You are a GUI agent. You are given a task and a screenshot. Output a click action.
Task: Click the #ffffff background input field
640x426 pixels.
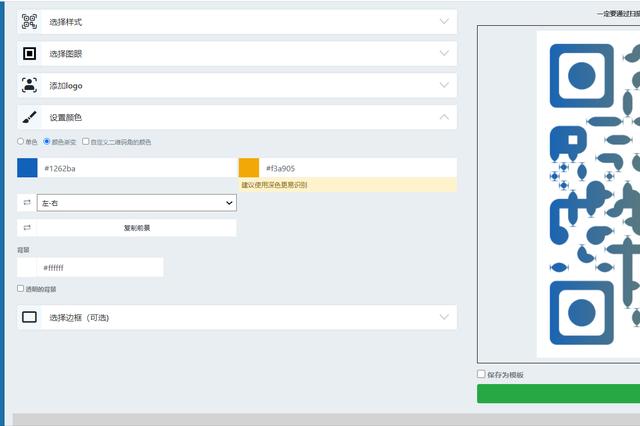pyautogui.click(x=100, y=267)
